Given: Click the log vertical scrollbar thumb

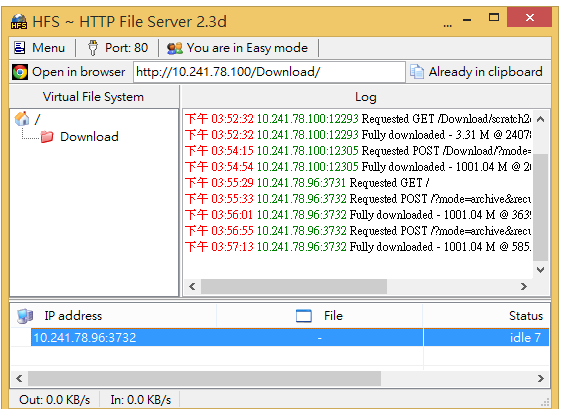Looking at the screenshot, I should pos(541,208).
